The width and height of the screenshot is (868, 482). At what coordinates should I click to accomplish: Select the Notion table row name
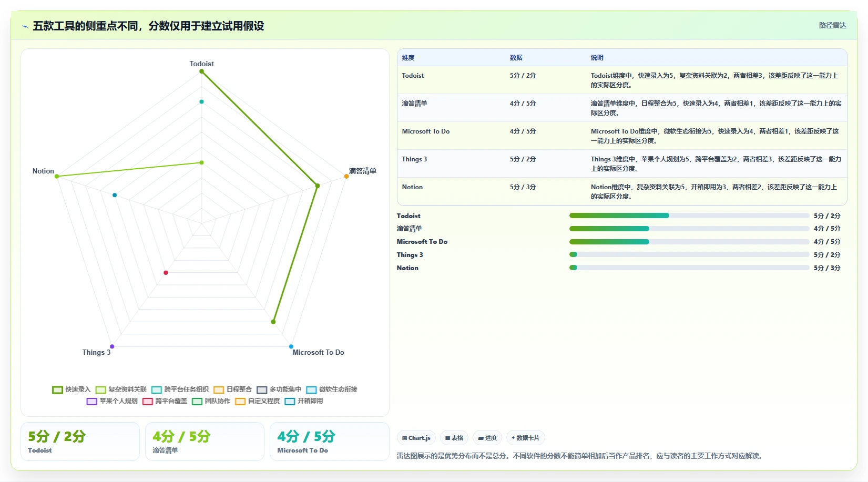point(412,187)
